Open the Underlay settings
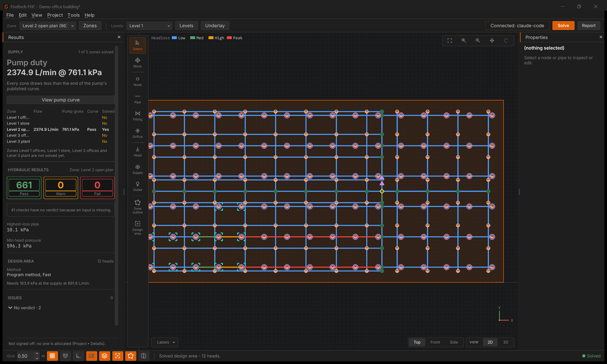 [x=215, y=26]
